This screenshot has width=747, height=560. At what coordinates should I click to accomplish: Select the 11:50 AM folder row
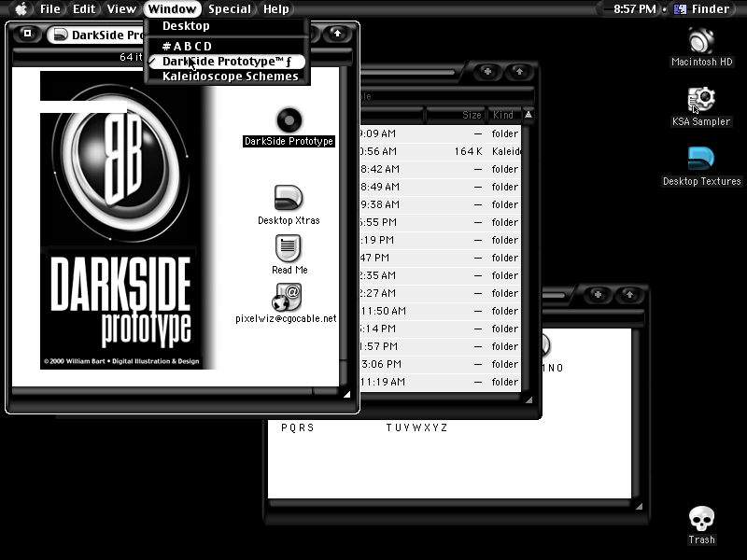440,311
